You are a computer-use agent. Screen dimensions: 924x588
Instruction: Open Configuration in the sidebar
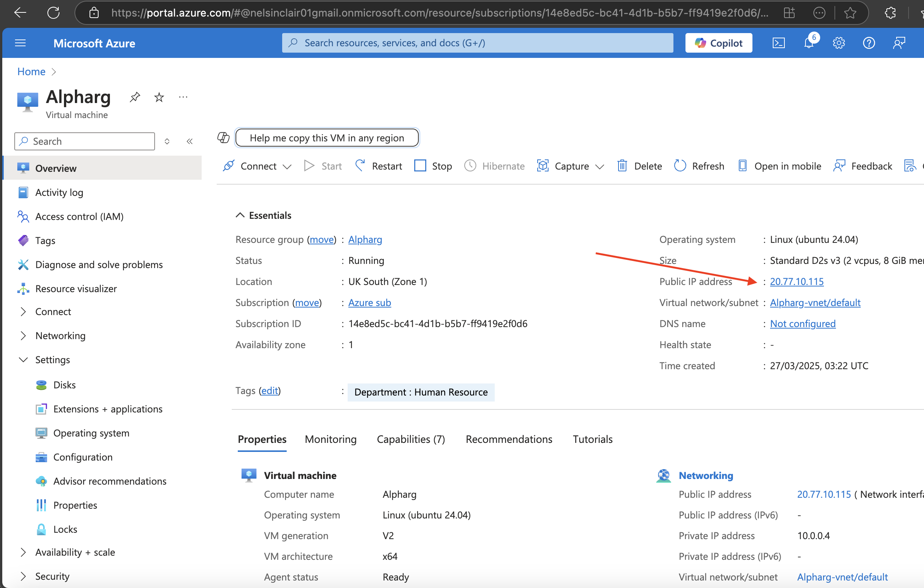point(83,457)
